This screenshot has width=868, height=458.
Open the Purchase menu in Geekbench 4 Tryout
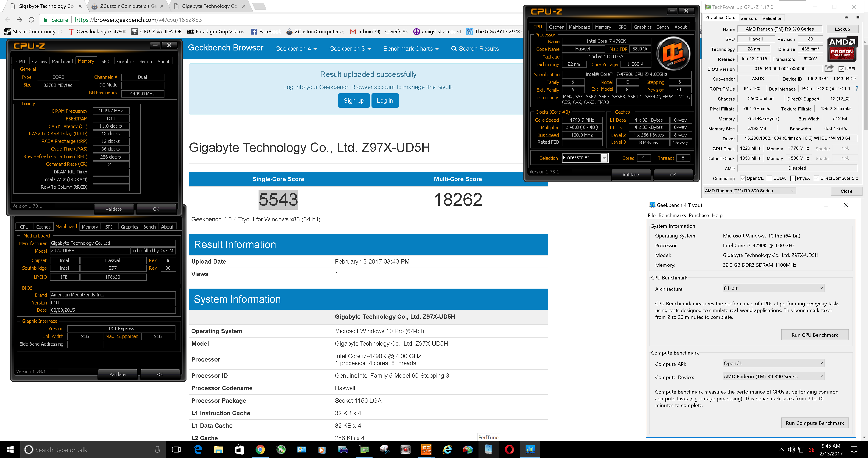coord(698,215)
